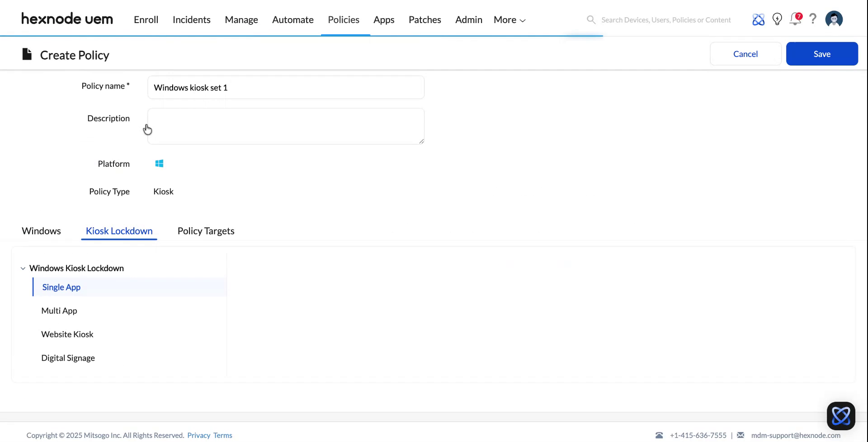868x442 pixels.
Task: Click the Create Policy document icon
Action: tap(27, 54)
